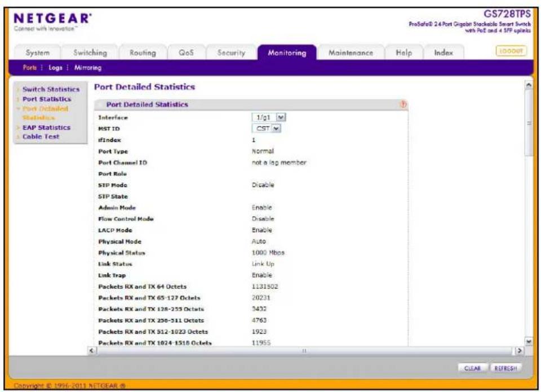Open Switch Statistics in the sidebar
The image size is (541, 392).
pyautogui.click(x=51, y=90)
